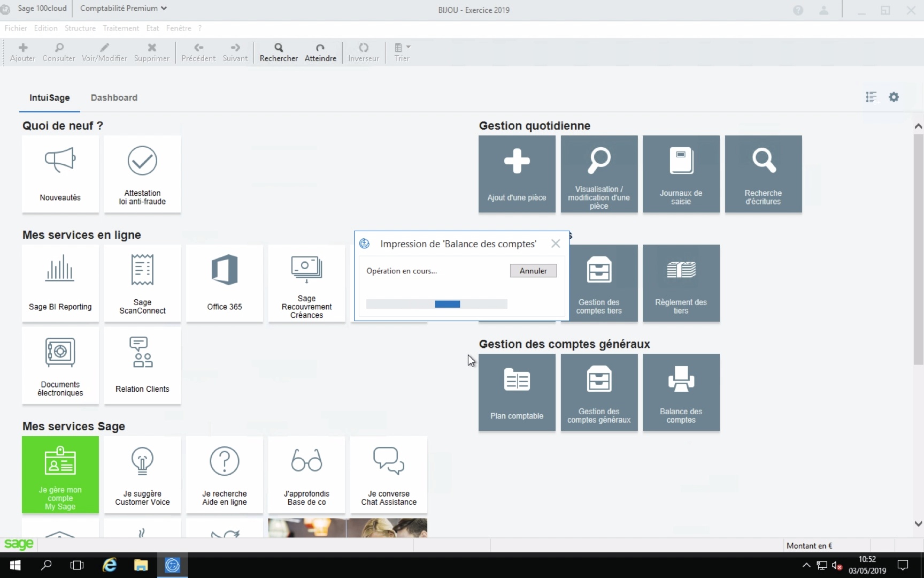924x578 pixels.
Task: Open the Plan comptable tile
Action: coord(517,392)
